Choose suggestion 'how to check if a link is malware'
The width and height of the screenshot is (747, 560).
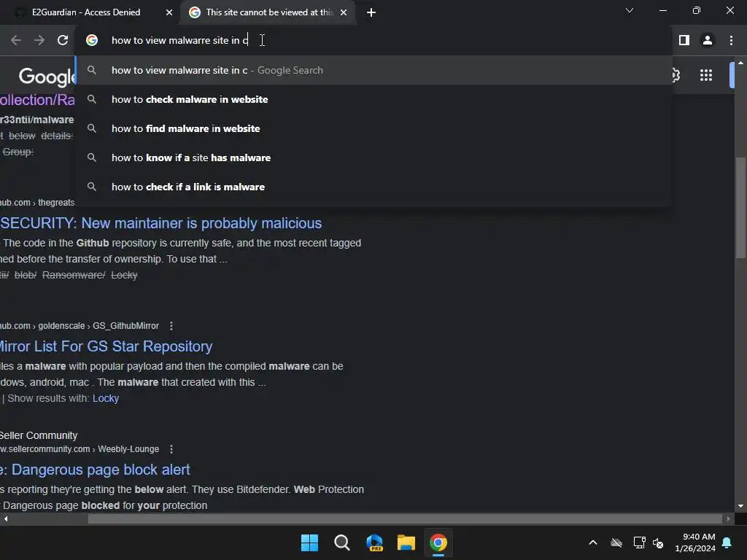(374, 187)
